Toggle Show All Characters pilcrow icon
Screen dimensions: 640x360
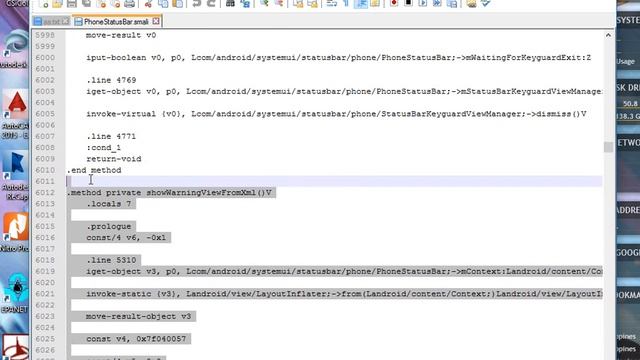coord(346,4)
